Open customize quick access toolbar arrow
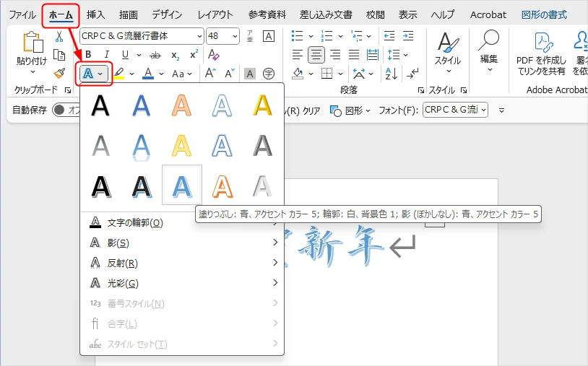588x366 pixels. (x=501, y=110)
